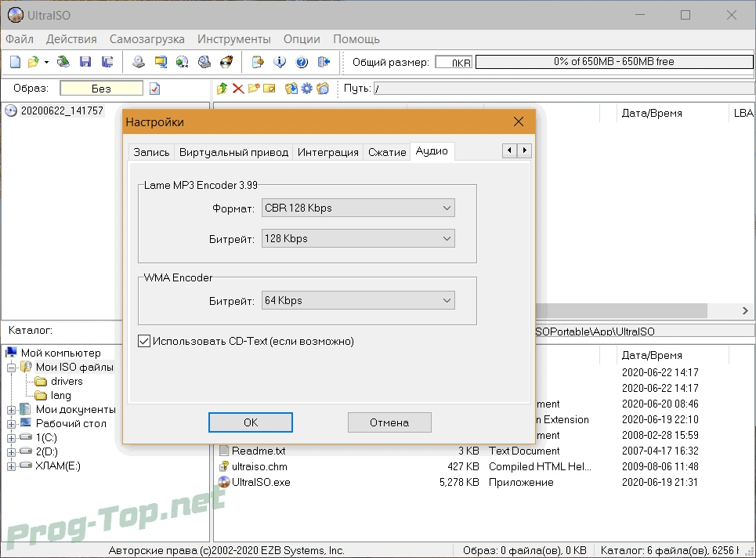Select the drivers folder in tree
This screenshot has height=558, width=756.
[67, 382]
